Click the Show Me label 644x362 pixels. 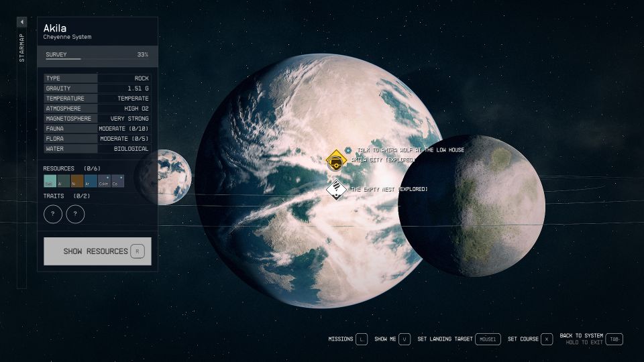coord(385,339)
